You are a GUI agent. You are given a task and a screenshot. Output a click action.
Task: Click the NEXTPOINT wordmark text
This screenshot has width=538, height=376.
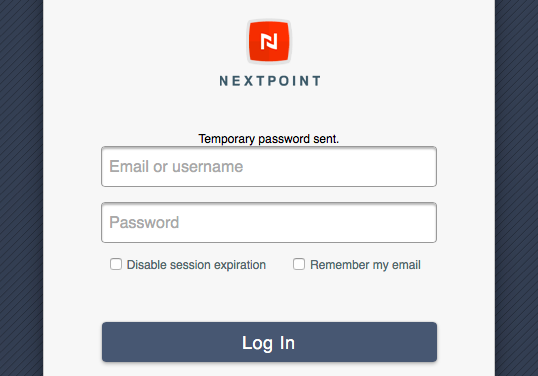(x=270, y=81)
